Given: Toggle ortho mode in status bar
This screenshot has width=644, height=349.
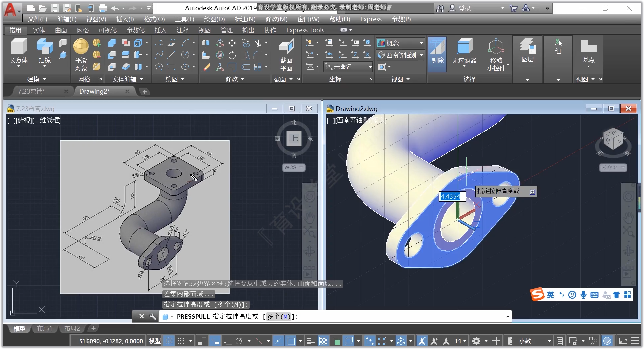Looking at the screenshot, I should click(x=227, y=341).
